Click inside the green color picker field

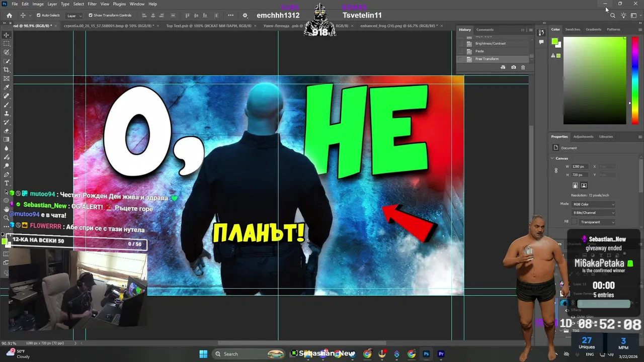click(x=595, y=80)
